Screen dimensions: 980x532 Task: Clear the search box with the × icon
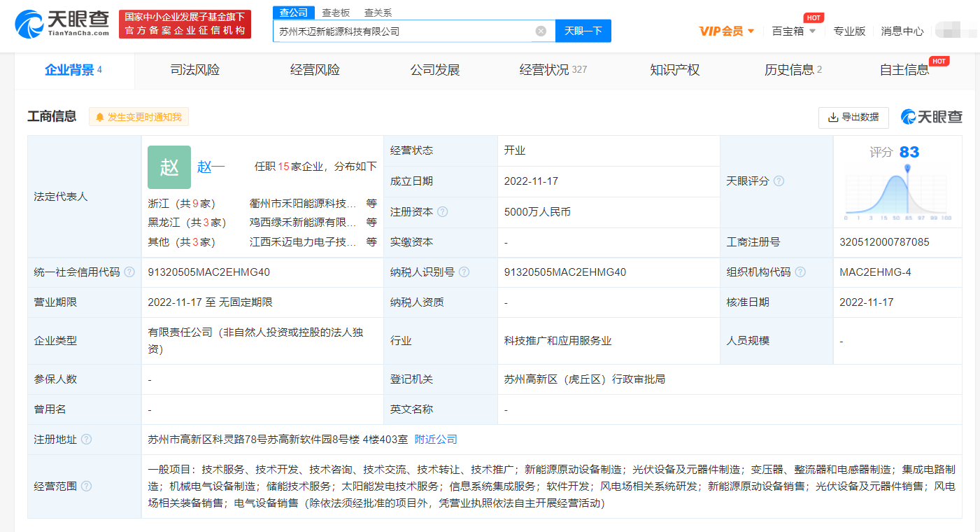(540, 31)
